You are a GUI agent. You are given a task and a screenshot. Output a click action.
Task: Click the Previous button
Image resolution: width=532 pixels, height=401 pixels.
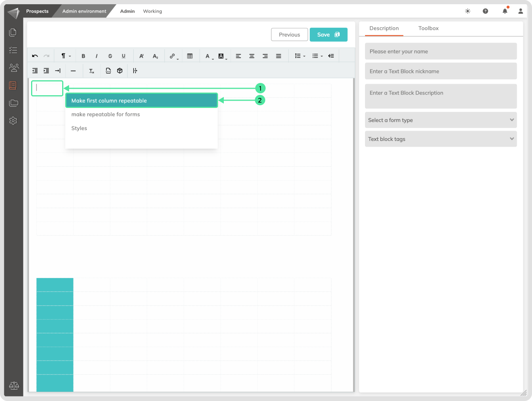tap(289, 35)
